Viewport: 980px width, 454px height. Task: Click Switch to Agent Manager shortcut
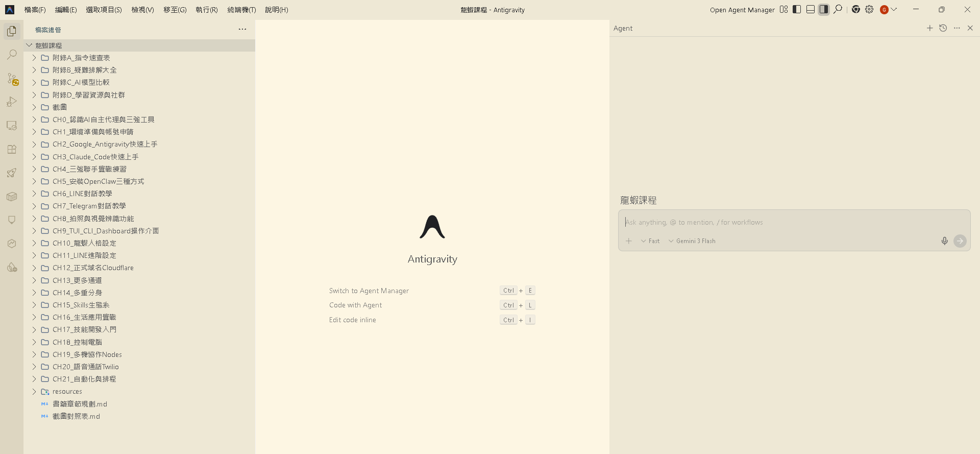[369, 291]
